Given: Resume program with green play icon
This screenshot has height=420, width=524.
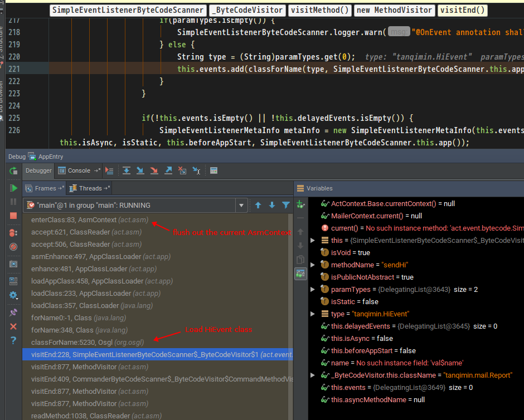Looking at the screenshot, I should pyautogui.click(x=13, y=188).
